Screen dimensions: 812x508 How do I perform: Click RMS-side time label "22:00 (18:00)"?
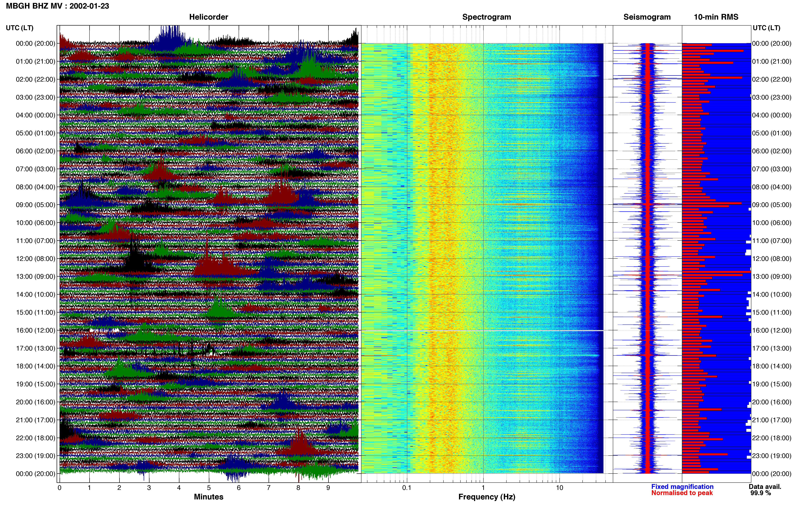point(772,438)
